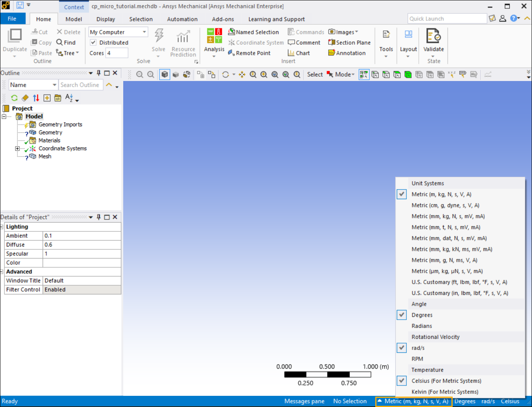This screenshot has height=407, width=532.
Task: Open the Messages pane from status bar
Action: 304,401
